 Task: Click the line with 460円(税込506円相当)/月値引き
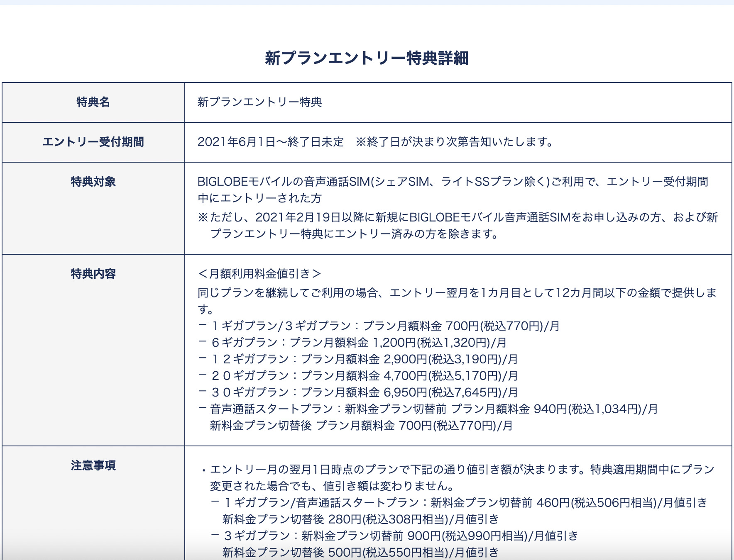(x=459, y=503)
